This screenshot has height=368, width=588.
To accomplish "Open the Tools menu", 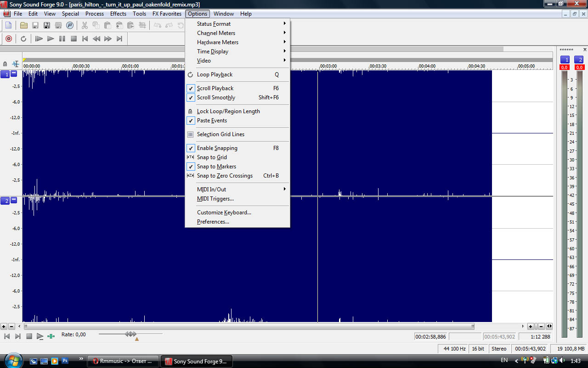I will [x=140, y=14].
